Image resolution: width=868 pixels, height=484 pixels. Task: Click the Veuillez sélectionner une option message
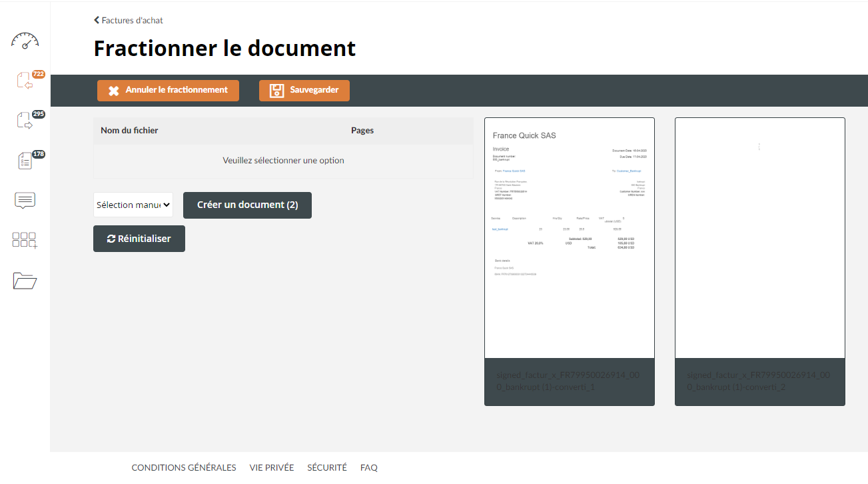283,161
